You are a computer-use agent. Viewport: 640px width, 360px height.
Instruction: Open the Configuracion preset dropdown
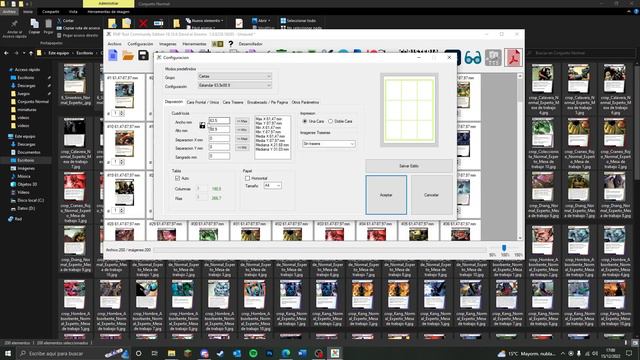(235, 85)
